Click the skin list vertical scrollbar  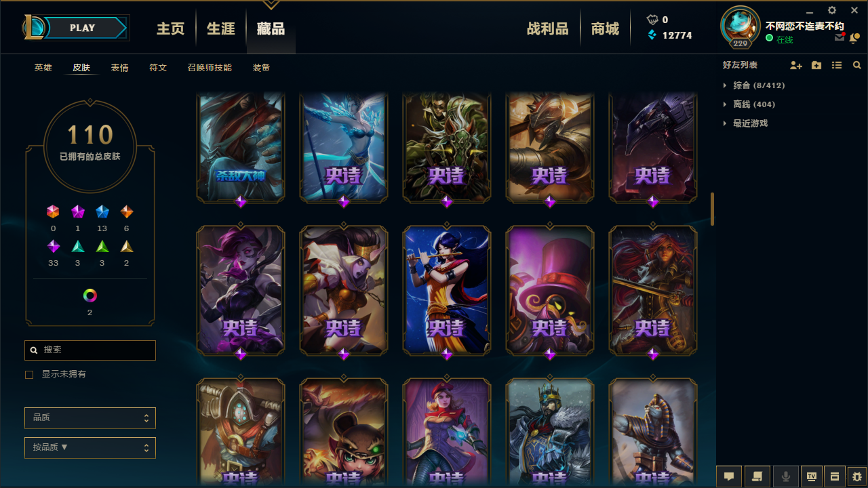tap(712, 209)
